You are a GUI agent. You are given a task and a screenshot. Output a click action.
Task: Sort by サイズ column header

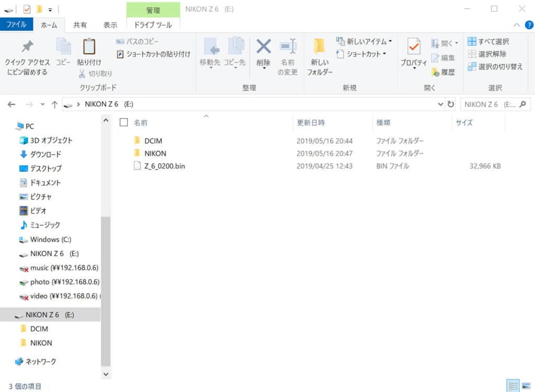pos(464,123)
